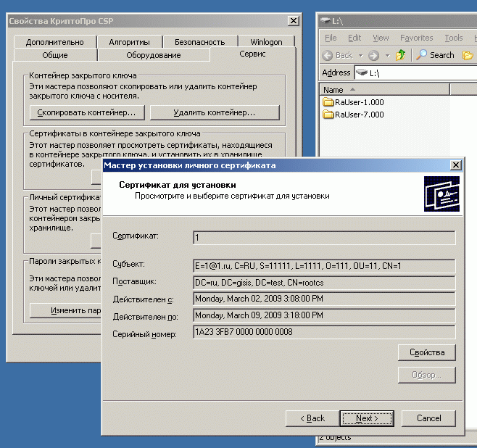The image size is (477, 448).
Task: Click the Скопировать контейнер button
Action: click(87, 112)
